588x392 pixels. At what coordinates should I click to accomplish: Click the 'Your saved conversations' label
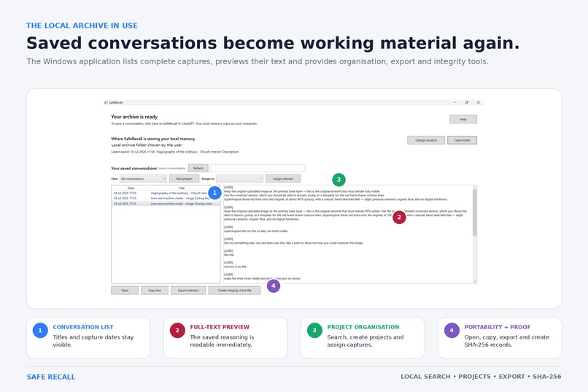pos(134,169)
